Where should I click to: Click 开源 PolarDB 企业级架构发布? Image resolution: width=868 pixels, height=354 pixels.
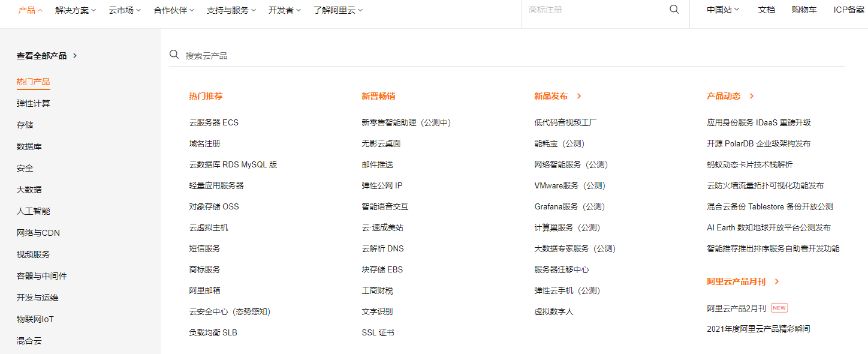click(759, 143)
